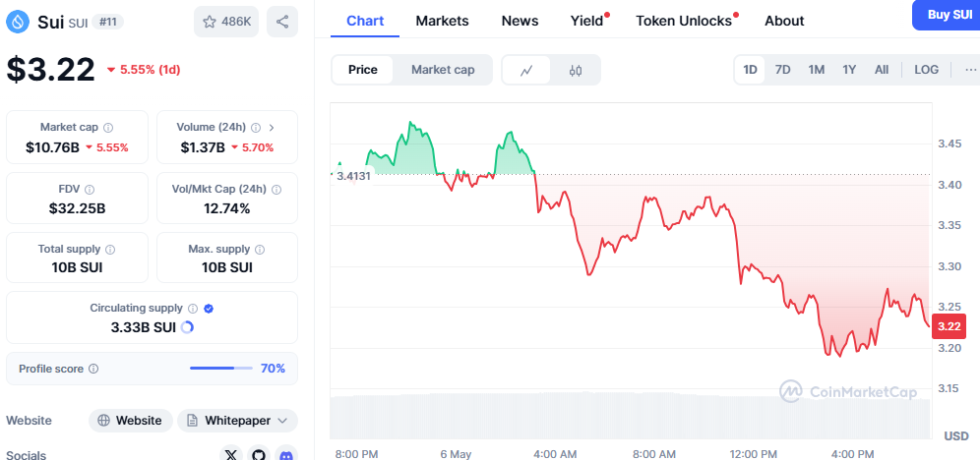Switch to line chart icon
The width and height of the screenshot is (980, 460).
coord(527,70)
